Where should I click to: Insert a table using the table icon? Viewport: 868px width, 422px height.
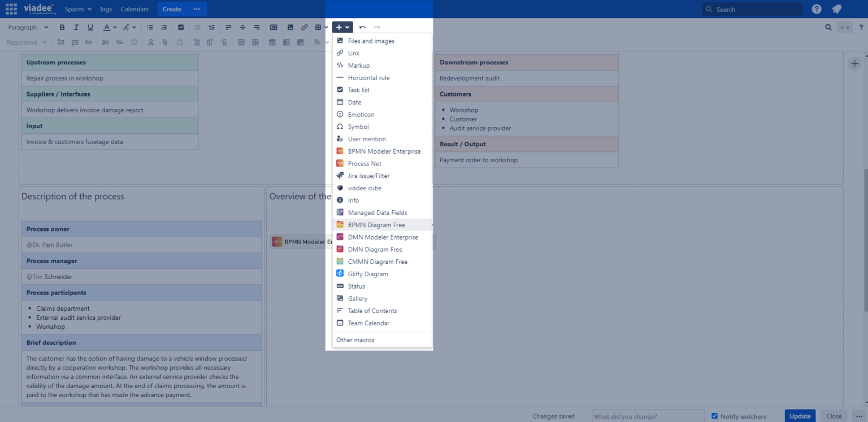[318, 27]
